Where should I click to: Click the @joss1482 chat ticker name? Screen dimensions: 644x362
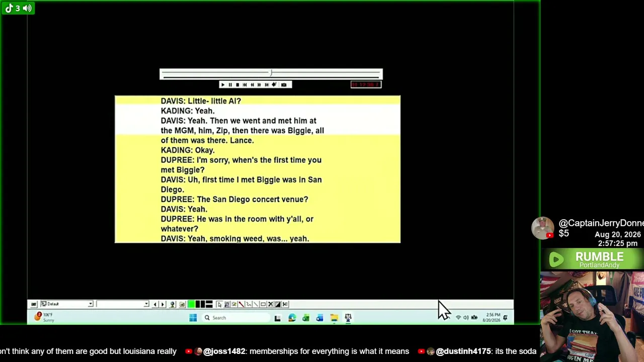tap(224, 351)
